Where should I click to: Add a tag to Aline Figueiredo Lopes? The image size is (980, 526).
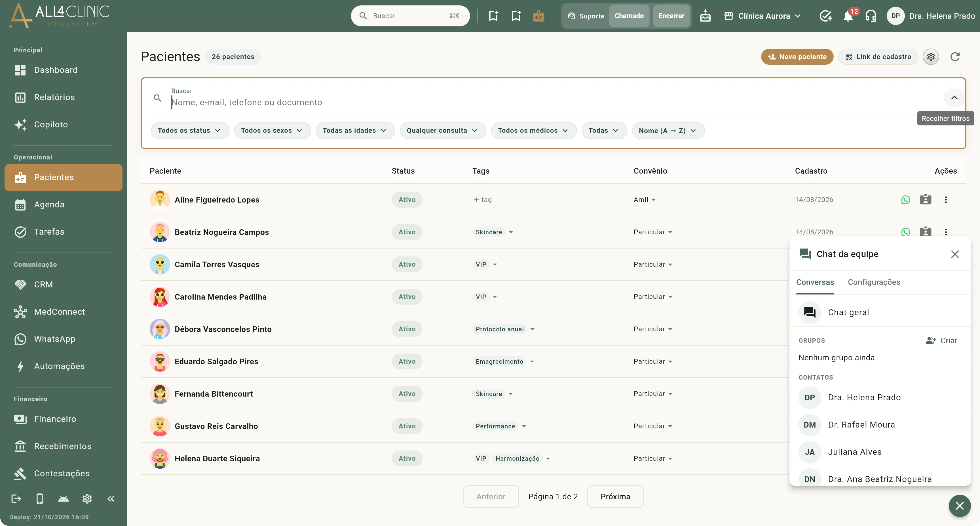tap(482, 200)
